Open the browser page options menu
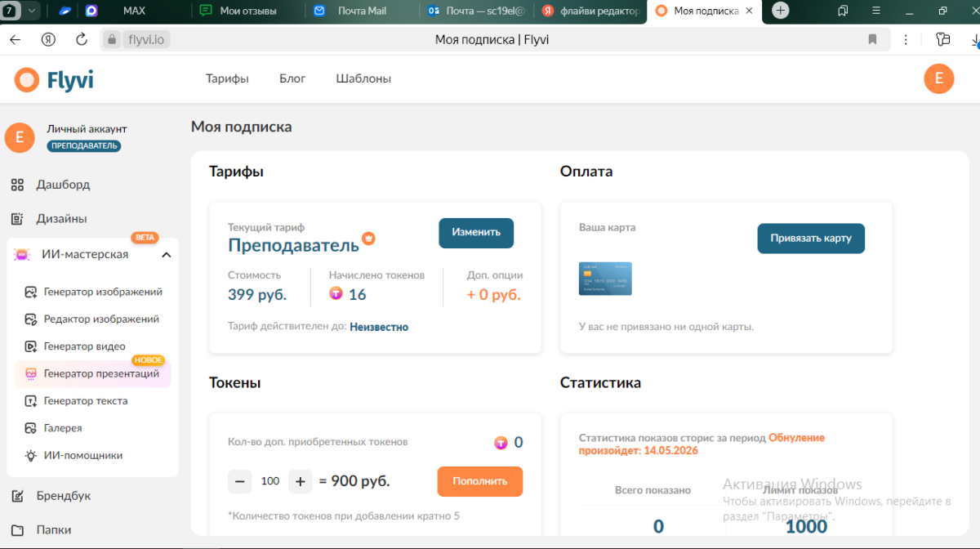Viewport: 980px width, 549px height. pyautogui.click(x=906, y=39)
